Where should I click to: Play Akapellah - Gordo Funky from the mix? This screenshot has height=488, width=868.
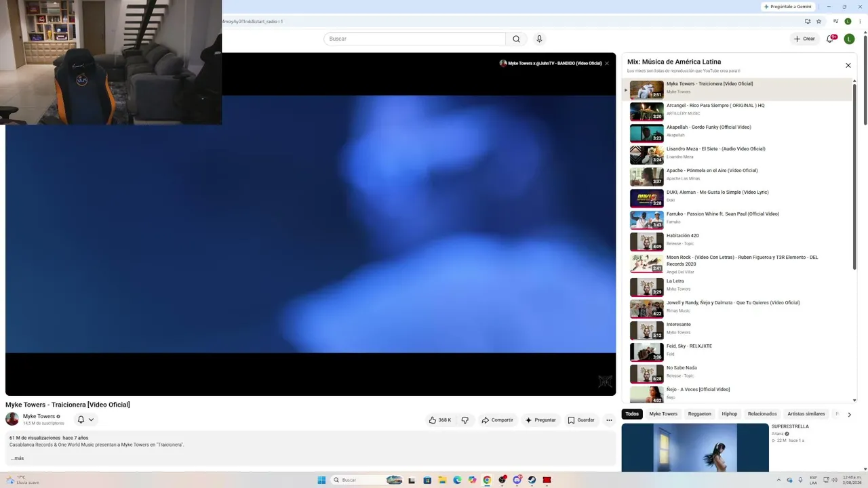coord(737,134)
